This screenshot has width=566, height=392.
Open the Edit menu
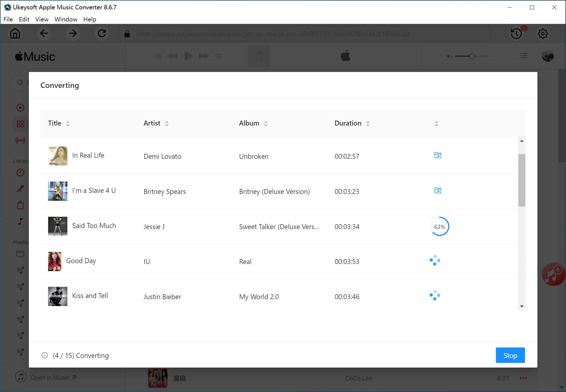tap(24, 19)
